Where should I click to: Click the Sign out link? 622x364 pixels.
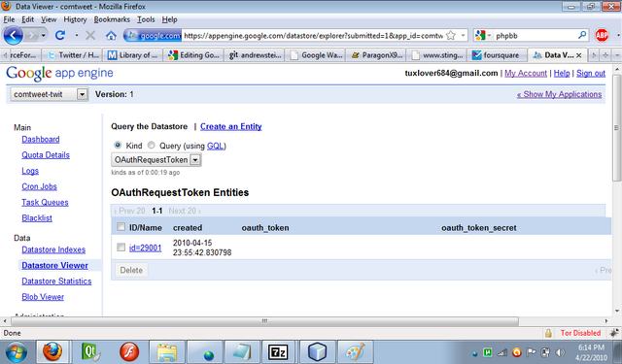591,73
